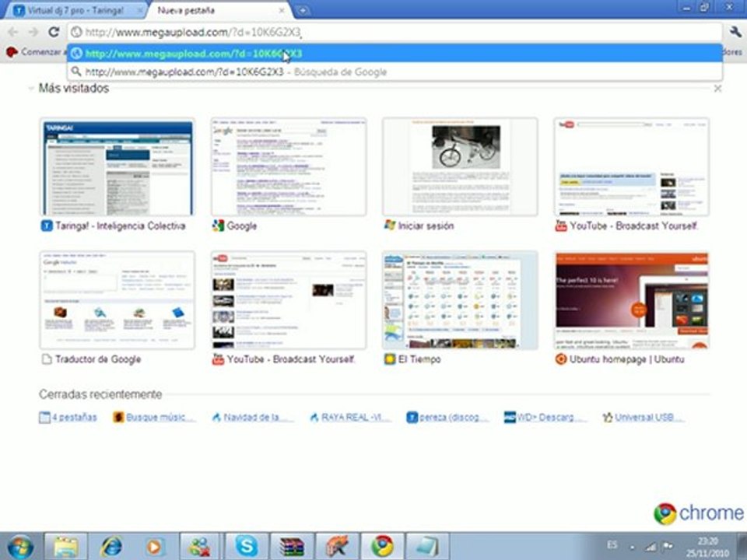Image resolution: width=747 pixels, height=560 pixels.
Task: Click Taringa favicon next to thumbnail title
Action: click(47, 226)
